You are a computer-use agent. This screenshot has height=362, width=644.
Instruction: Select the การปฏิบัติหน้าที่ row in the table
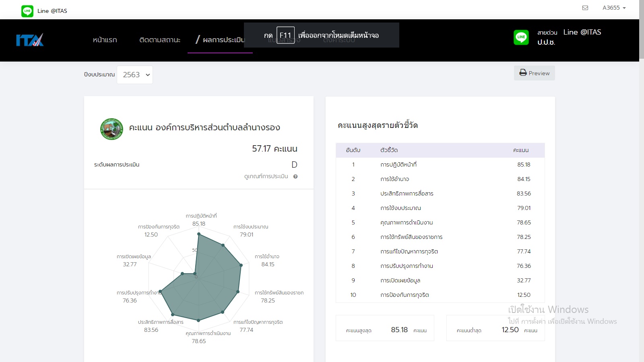tap(440, 165)
